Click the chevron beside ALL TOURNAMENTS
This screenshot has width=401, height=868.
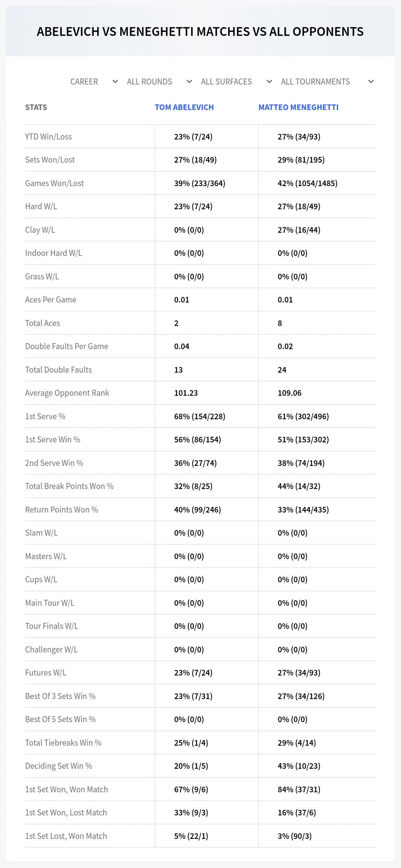click(x=371, y=82)
